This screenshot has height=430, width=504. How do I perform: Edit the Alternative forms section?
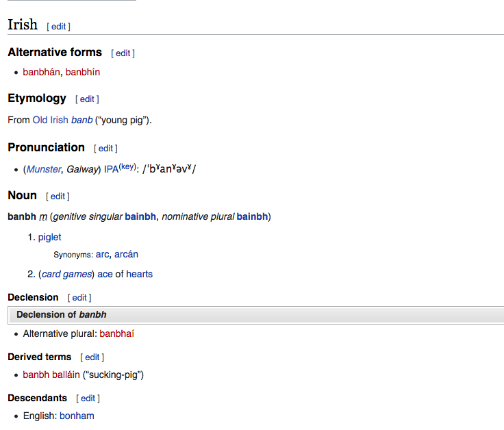tap(123, 53)
